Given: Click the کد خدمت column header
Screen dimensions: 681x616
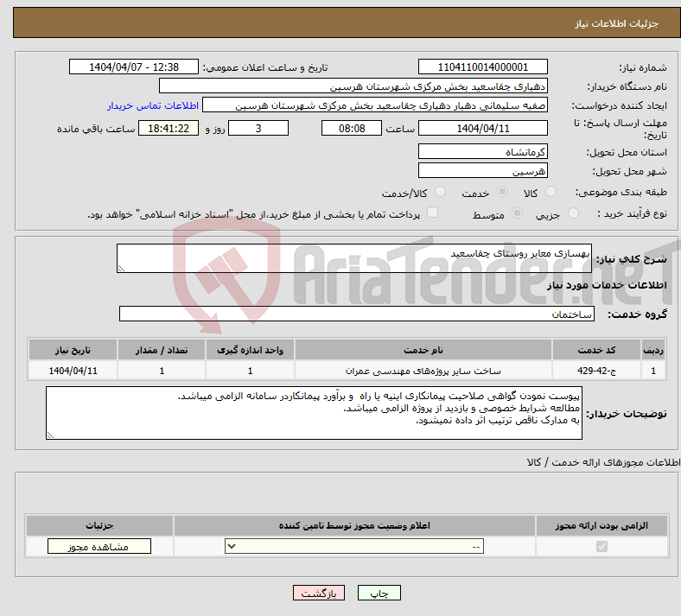Looking at the screenshot, I should tap(597, 350).
